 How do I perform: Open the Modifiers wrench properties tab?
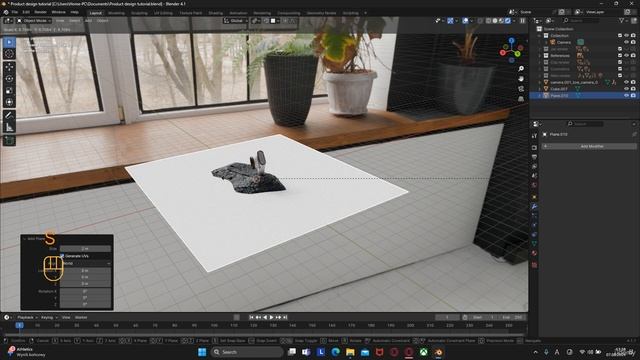click(x=534, y=207)
